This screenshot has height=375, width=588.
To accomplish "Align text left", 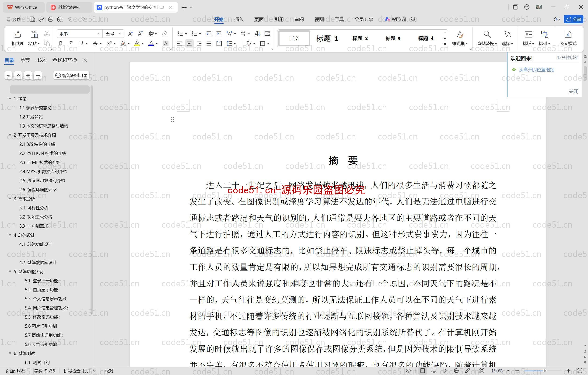I will pos(179,43).
